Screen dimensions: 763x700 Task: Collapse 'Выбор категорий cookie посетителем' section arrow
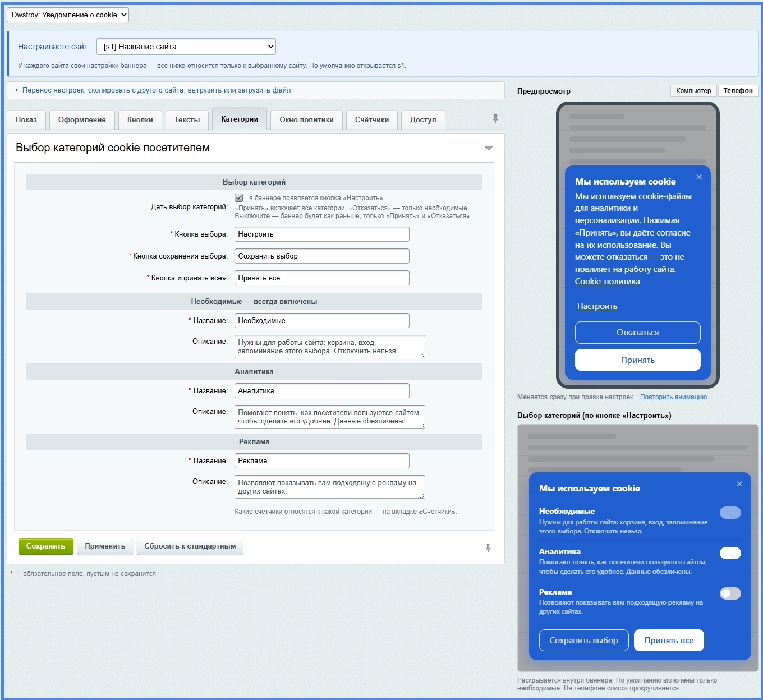[489, 148]
